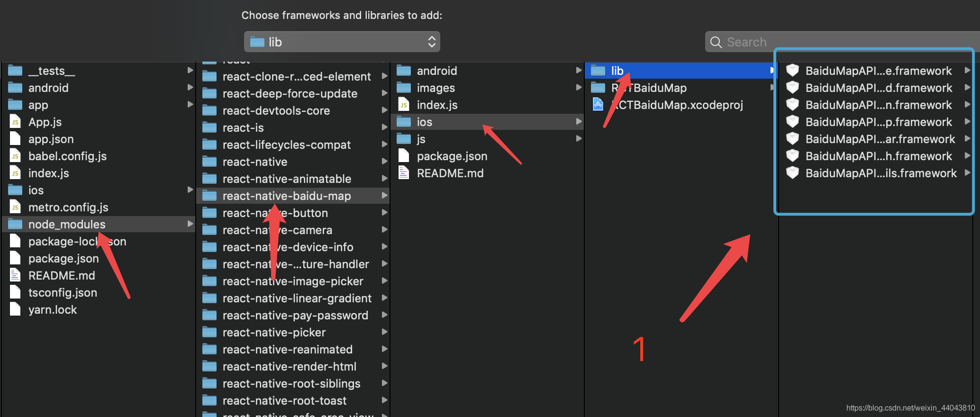Image resolution: width=980 pixels, height=417 pixels.
Task: Select react-native-animatable folder
Action: coord(293,179)
